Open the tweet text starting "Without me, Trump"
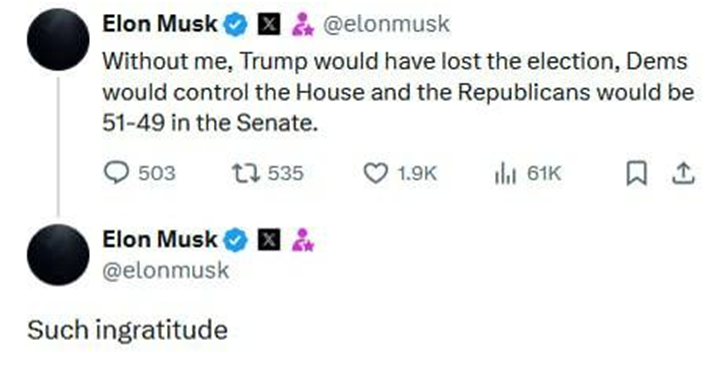 click(398, 92)
